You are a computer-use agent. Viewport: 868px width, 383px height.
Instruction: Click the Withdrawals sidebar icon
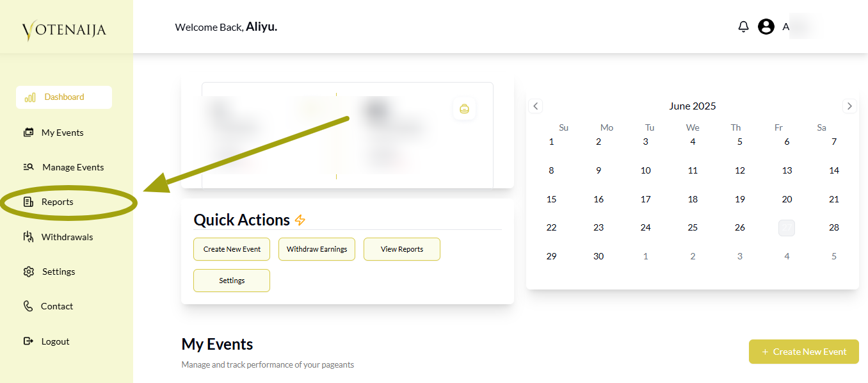28,237
